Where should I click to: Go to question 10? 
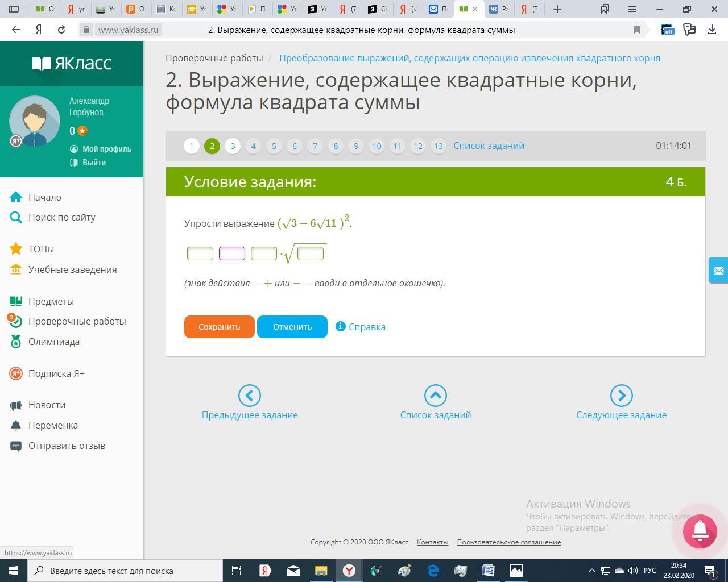pos(377,146)
